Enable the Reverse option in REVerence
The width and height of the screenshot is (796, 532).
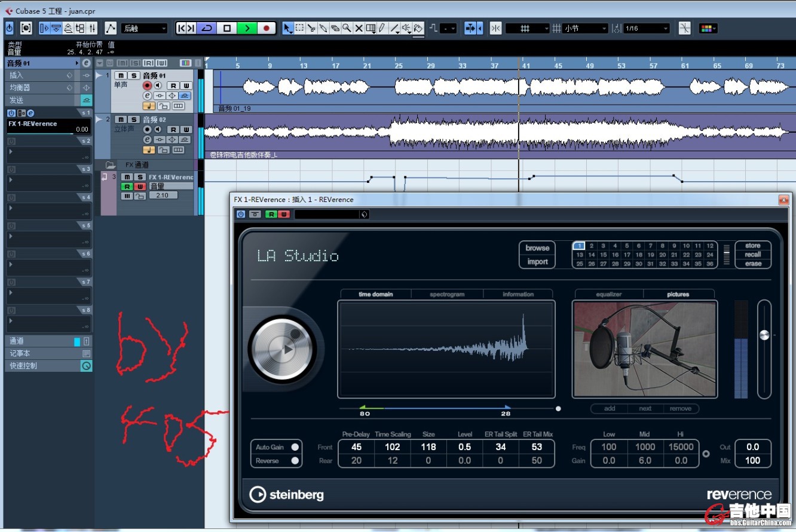click(295, 461)
